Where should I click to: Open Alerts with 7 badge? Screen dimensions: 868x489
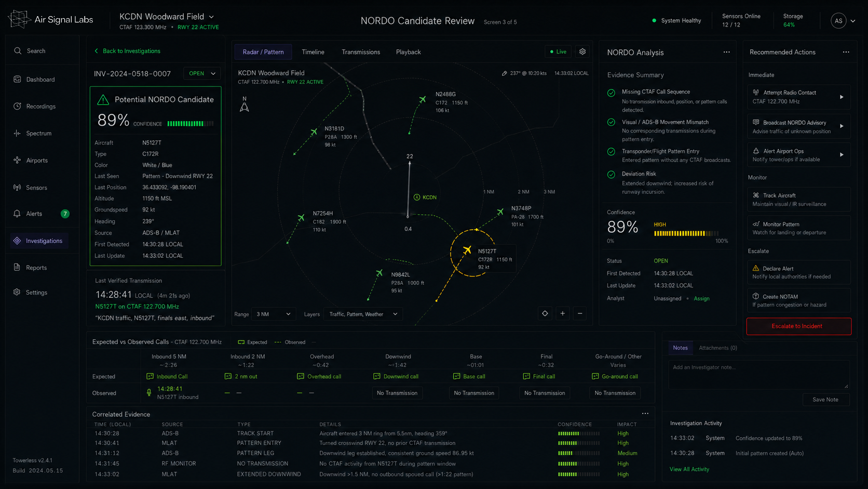click(41, 214)
